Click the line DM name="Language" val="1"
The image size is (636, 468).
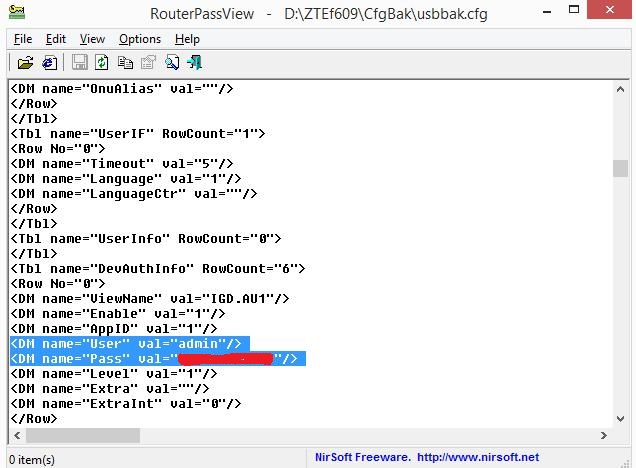[126, 179]
